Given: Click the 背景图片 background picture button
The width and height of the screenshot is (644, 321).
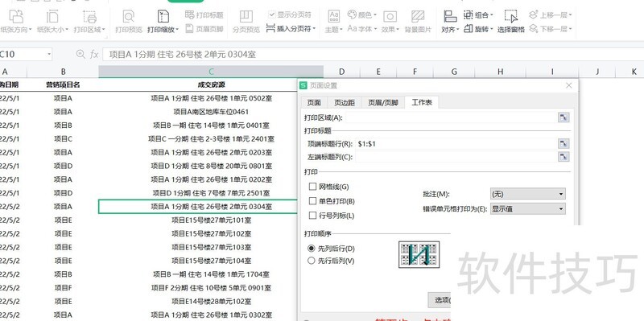Looking at the screenshot, I should (418, 22).
